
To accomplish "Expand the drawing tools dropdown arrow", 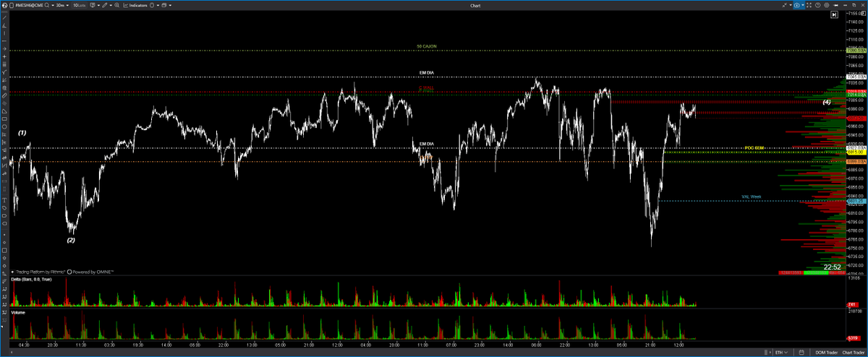I will click(111, 5).
